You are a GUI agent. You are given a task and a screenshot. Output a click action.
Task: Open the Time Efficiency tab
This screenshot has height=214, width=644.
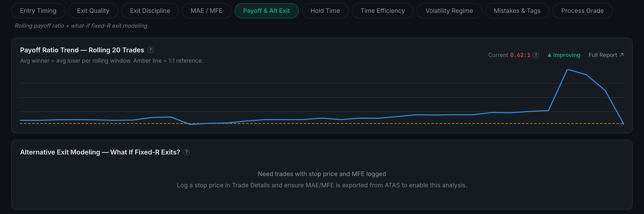tap(382, 11)
